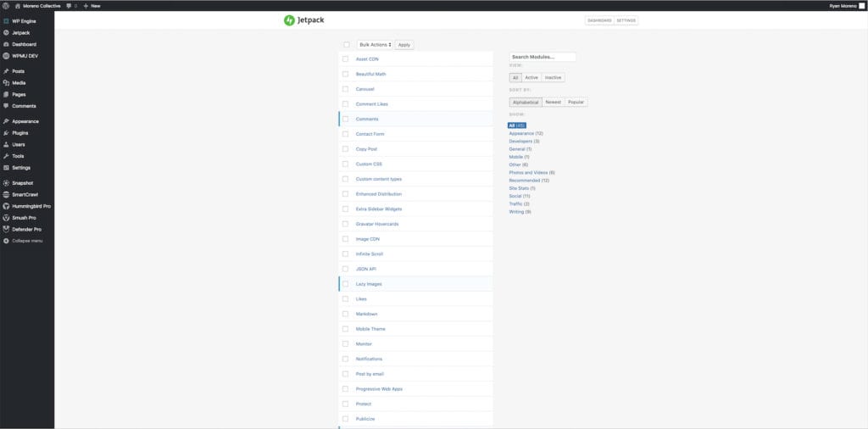
Task: Open Moreno Collective site menu
Action: pos(37,6)
